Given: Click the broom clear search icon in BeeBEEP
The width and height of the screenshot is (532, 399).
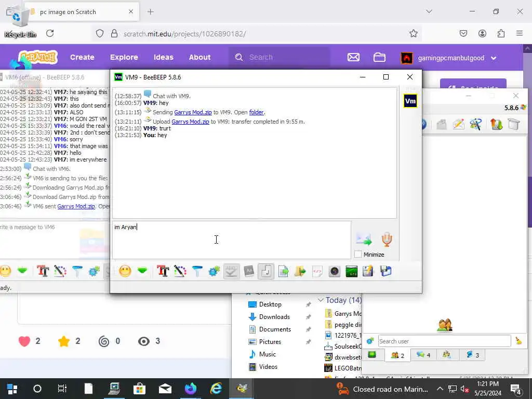Looking at the screenshot, I should pyautogui.click(x=518, y=341).
